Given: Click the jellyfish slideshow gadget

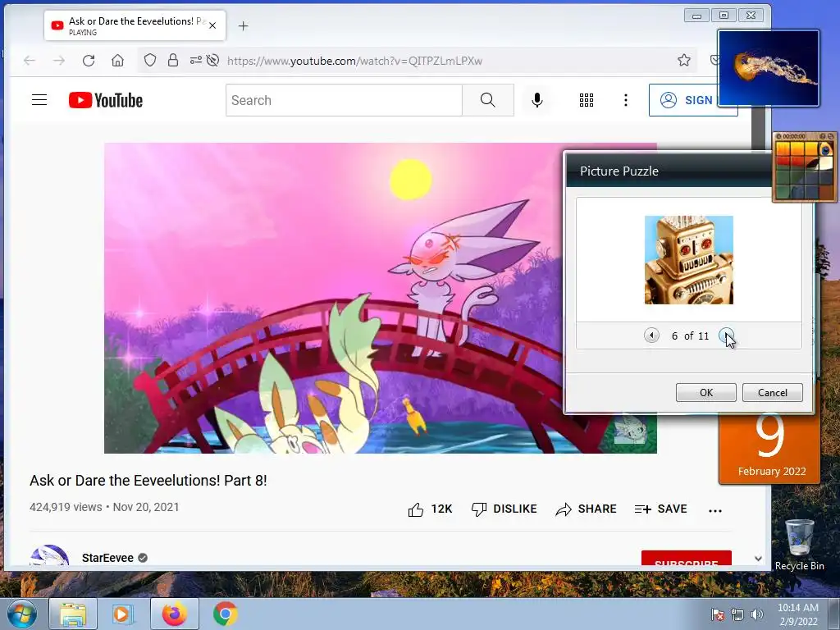Looking at the screenshot, I should [768, 68].
